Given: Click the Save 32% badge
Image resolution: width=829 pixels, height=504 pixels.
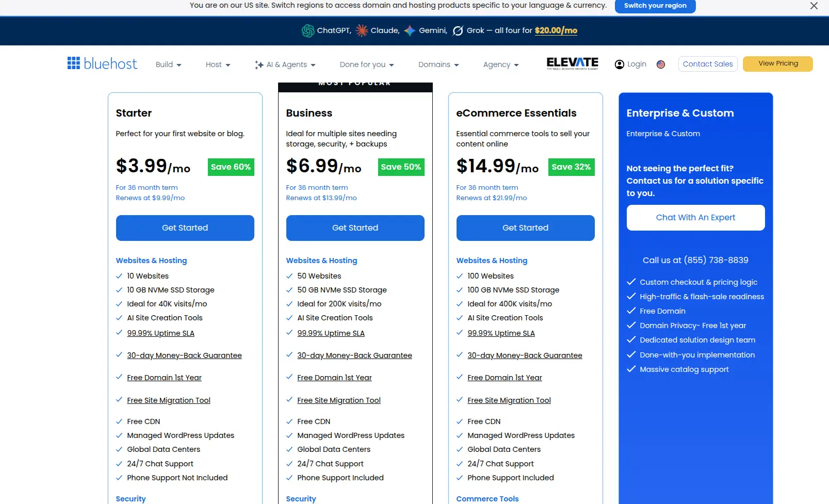Looking at the screenshot, I should click(572, 167).
